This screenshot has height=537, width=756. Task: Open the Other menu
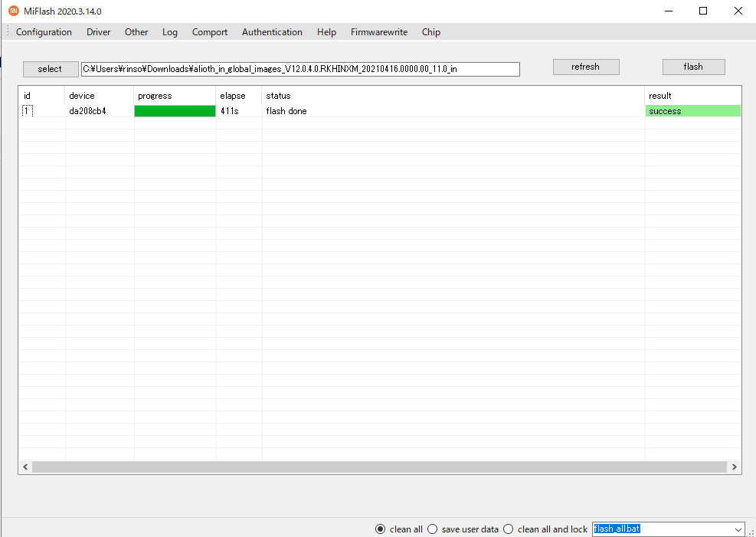(136, 32)
